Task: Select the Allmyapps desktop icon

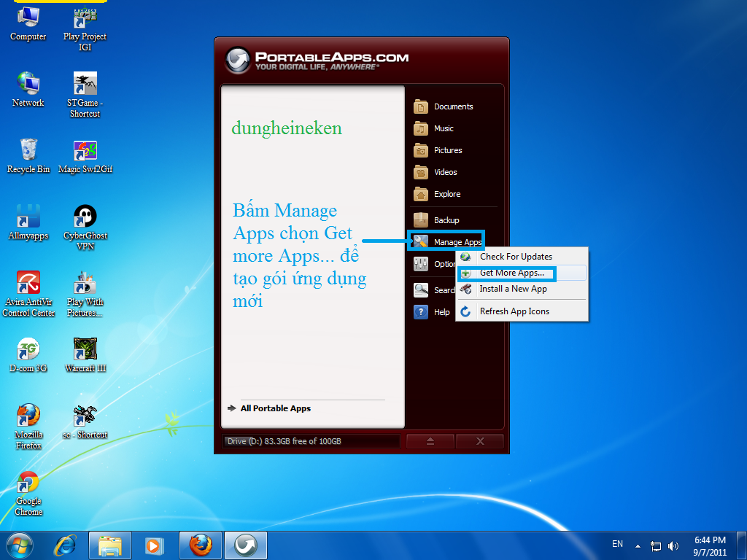Action: (28, 222)
